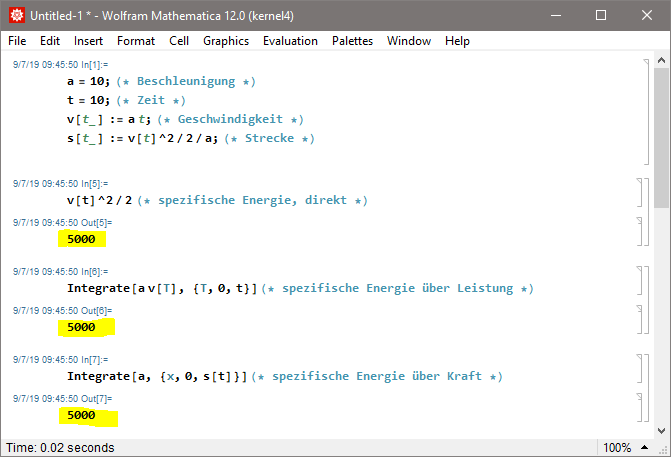Click the scroll up arrow of the notebook
Viewport: 671px width, 457px height.
click(661, 62)
